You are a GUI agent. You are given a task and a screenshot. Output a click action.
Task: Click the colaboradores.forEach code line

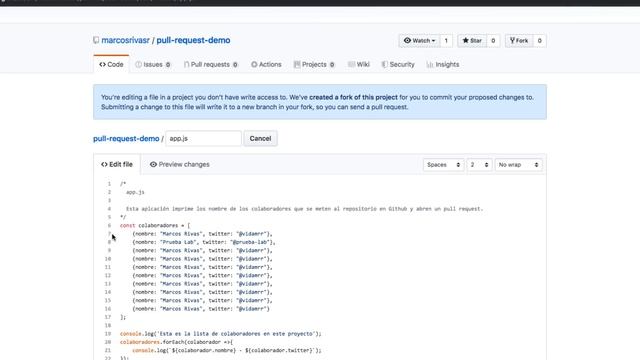coord(176,342)
